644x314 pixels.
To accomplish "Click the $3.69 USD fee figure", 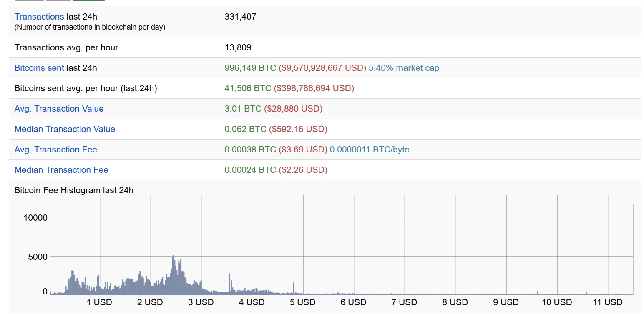I will click(x=303, y=150).
